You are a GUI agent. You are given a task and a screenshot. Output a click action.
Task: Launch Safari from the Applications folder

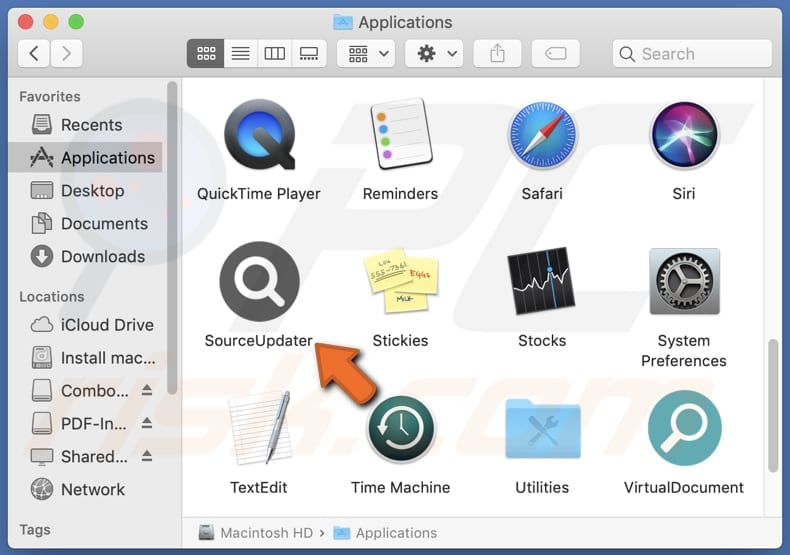click(x=542, y=134)
